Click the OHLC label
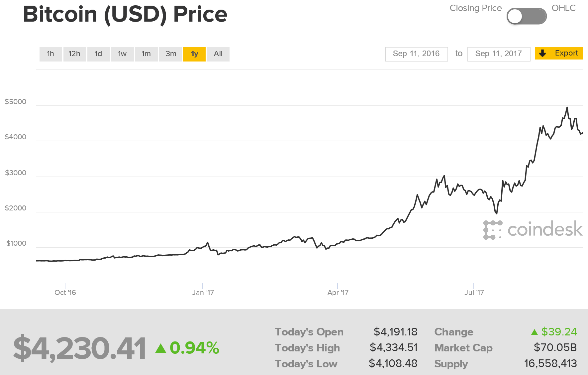 click(x=563, y=8)
